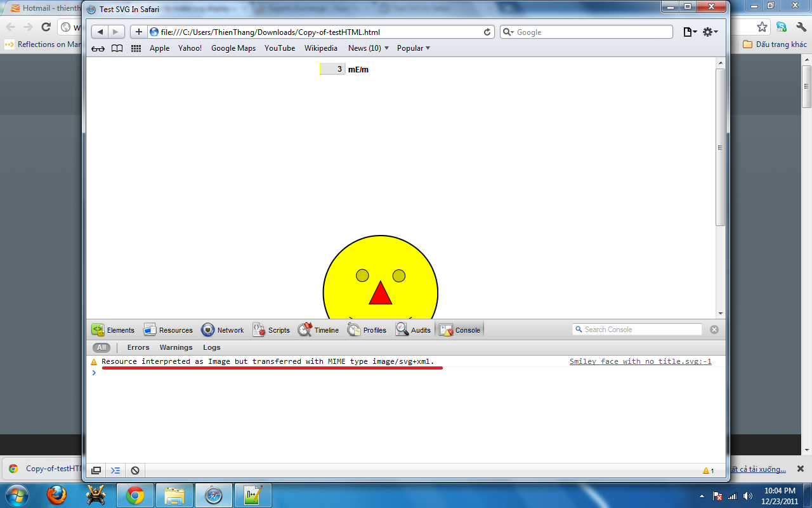Open the Google Maps bookmark
The image size is (812, 508).
(x=233, y=48)
